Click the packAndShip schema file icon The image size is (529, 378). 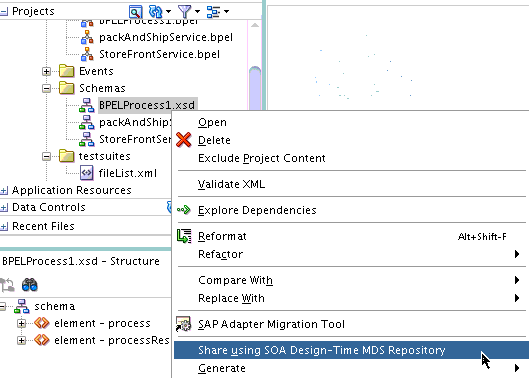point(87,122)
